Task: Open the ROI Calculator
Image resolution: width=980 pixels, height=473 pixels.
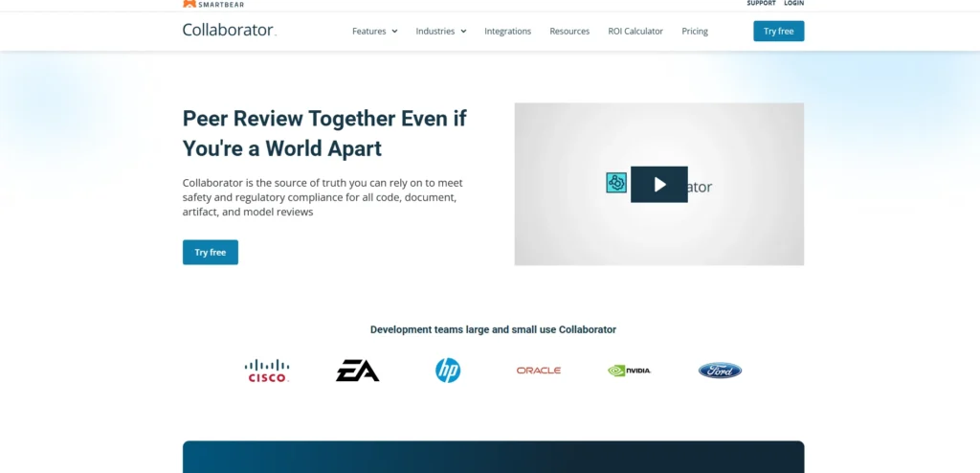Action: [x=635, y=32]
